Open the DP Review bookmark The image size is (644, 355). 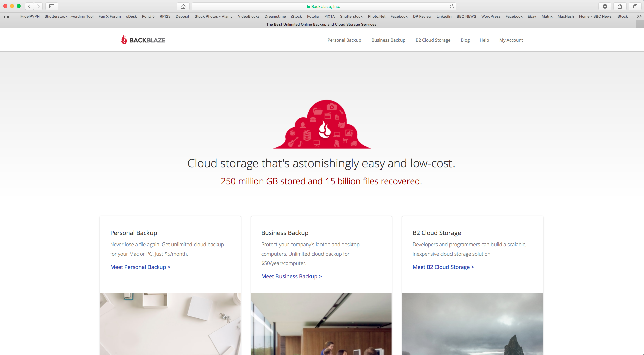coord(422,16)
